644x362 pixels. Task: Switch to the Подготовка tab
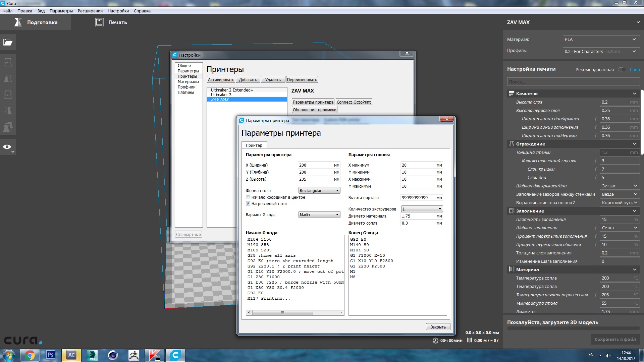coord(36,22)
